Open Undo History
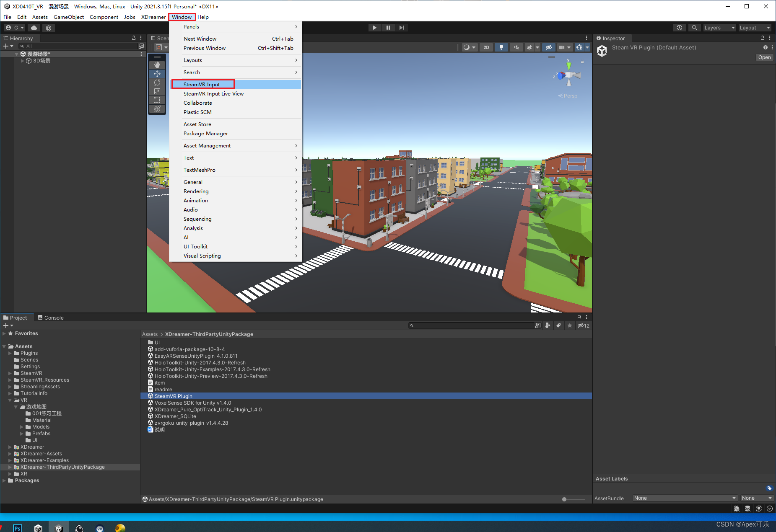This screenshot has width=776, height=532. point(680,28)
